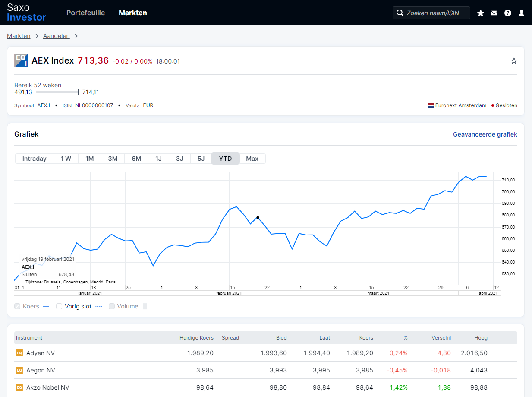Sort by Laat column header
The height and width of the screenshot is (397, 532).
click(324, 338)
